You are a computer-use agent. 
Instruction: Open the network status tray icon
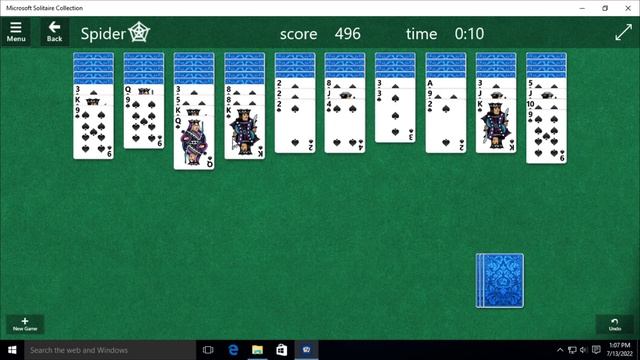point(572,350)
